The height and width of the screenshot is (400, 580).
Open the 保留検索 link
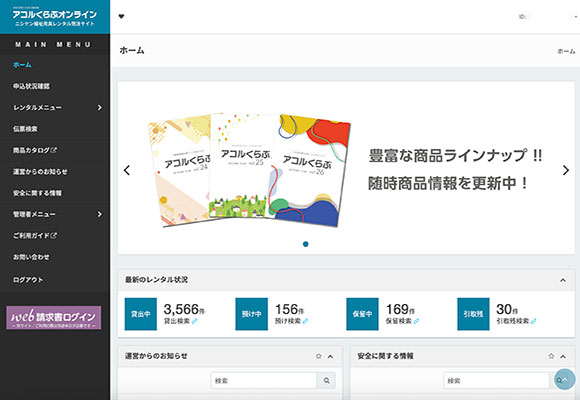pos(402,321)
